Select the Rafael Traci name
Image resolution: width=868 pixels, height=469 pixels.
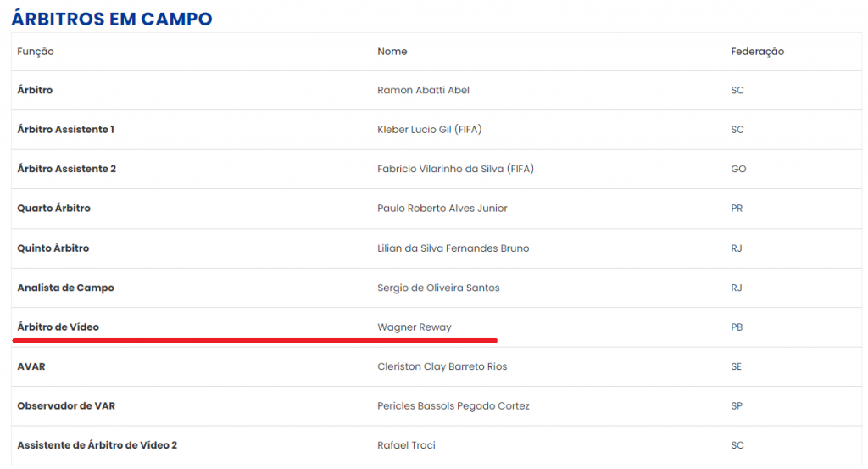coord(406,445)
